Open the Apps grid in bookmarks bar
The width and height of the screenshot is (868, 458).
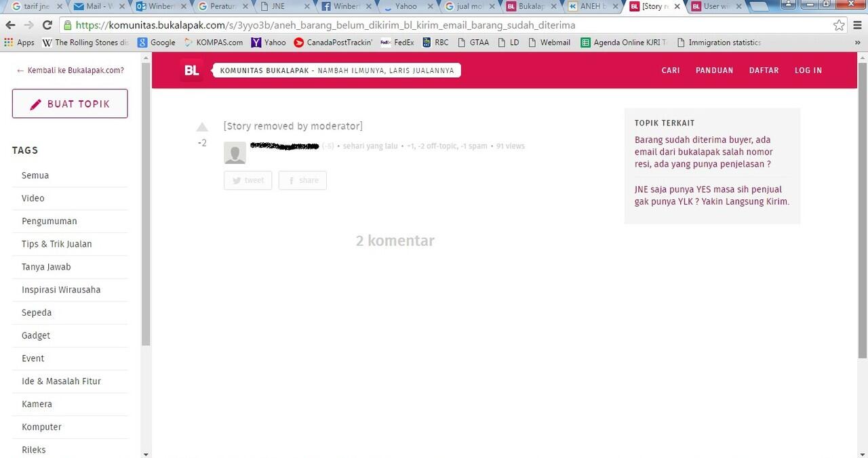click(19, 42)
